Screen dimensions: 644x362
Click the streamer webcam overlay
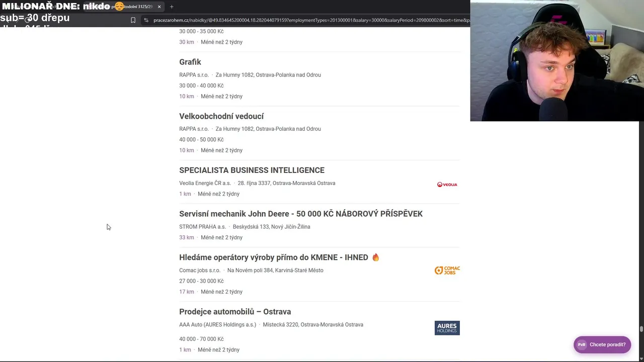click(557, 60)
